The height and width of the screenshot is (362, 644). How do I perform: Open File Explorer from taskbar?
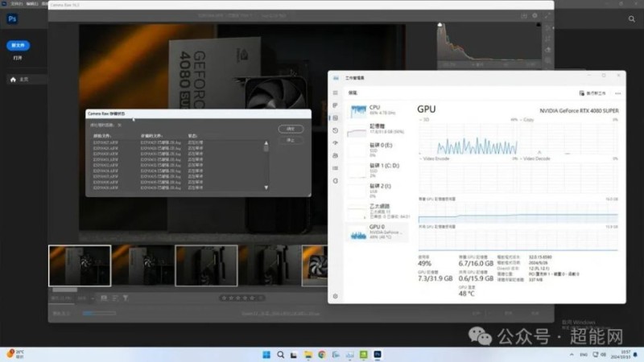click(308, 355)
